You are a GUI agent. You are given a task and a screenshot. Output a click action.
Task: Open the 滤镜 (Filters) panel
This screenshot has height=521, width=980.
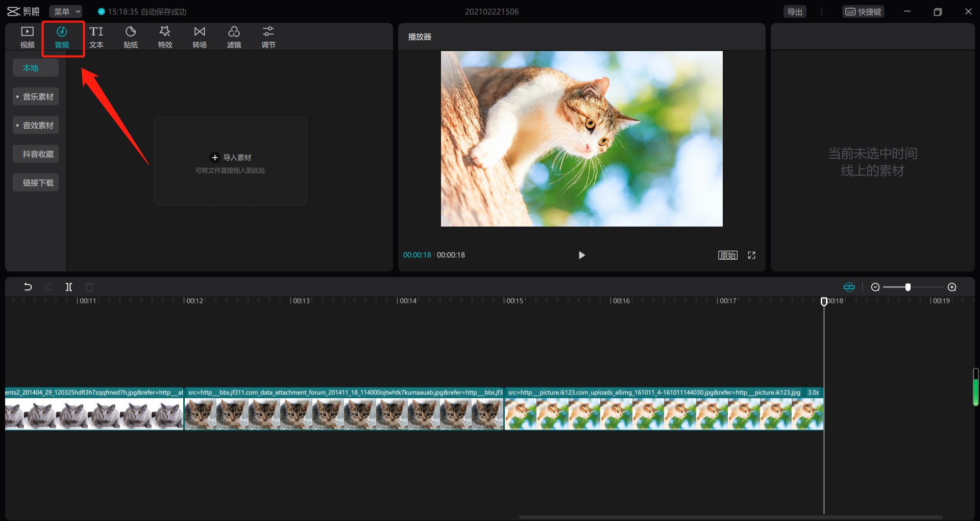(x=234, y=37)
